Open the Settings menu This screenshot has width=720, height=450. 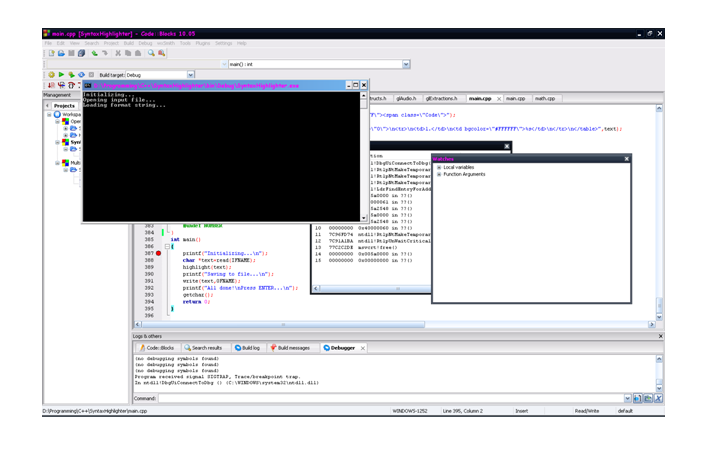tap(224, 43)
